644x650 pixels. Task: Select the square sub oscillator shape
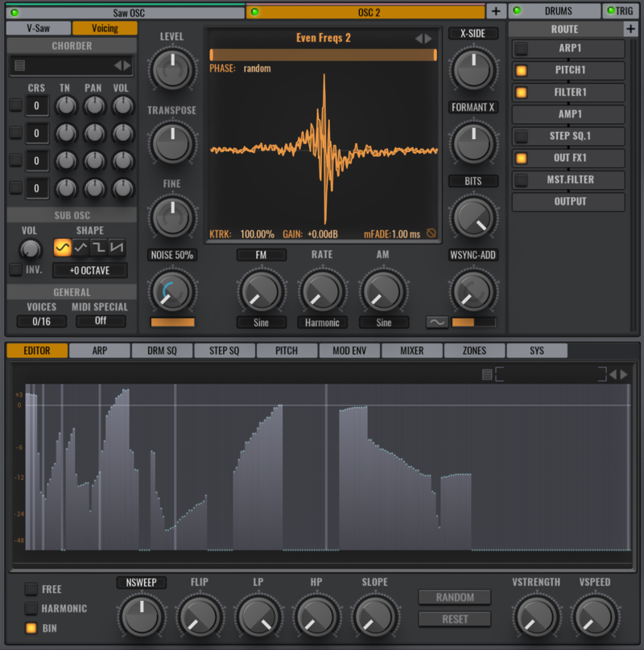pyautogui.click(x=98, y=248)
